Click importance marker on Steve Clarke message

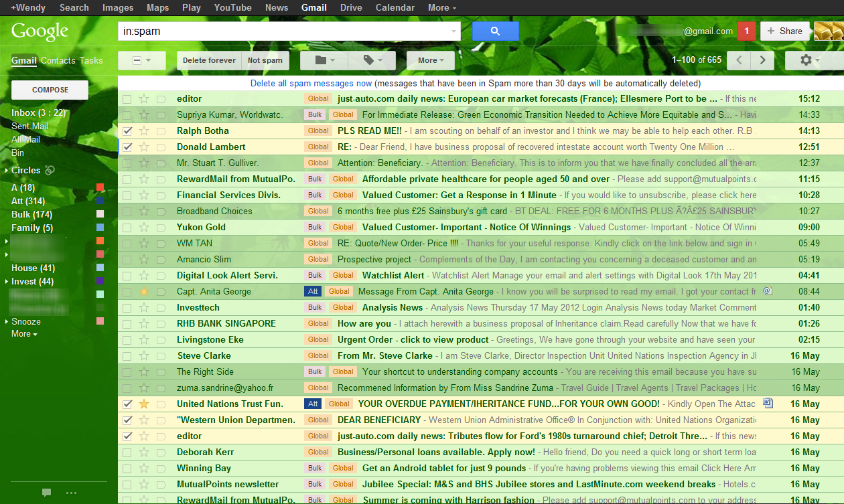pyautogui.click(x=161, y=355)
